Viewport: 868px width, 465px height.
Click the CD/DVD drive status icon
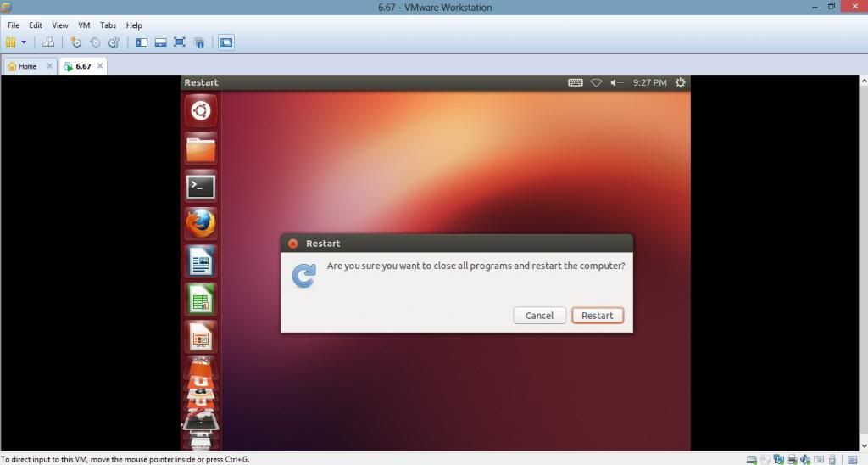(x=765, y=459)
